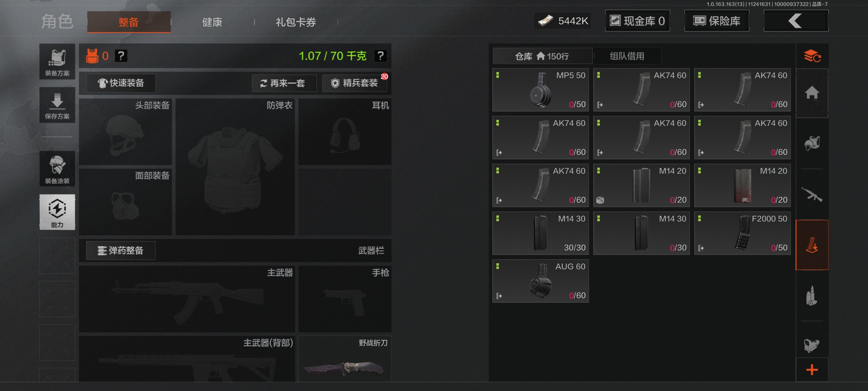Screen dimensions: 868x391
Task: Click the 保存方案 save loadout icon
Action: point(57,105)
